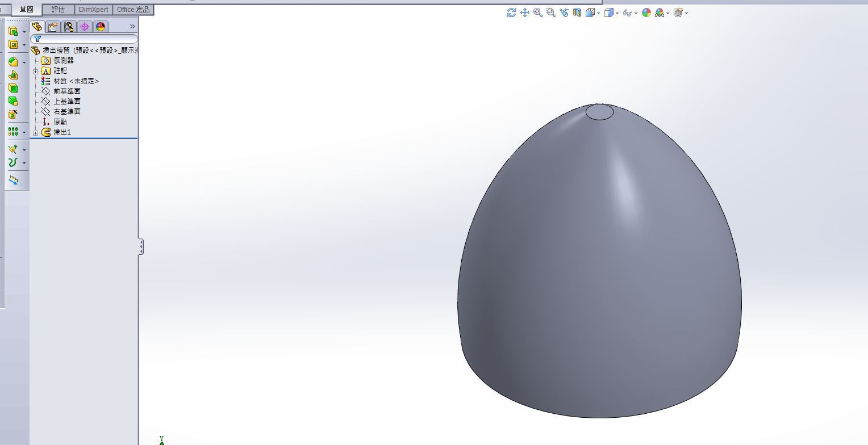Viewport: 868px width, 445px height.
Task: Open the Fillet tool dropdown arrow
Action: [24, 62]
